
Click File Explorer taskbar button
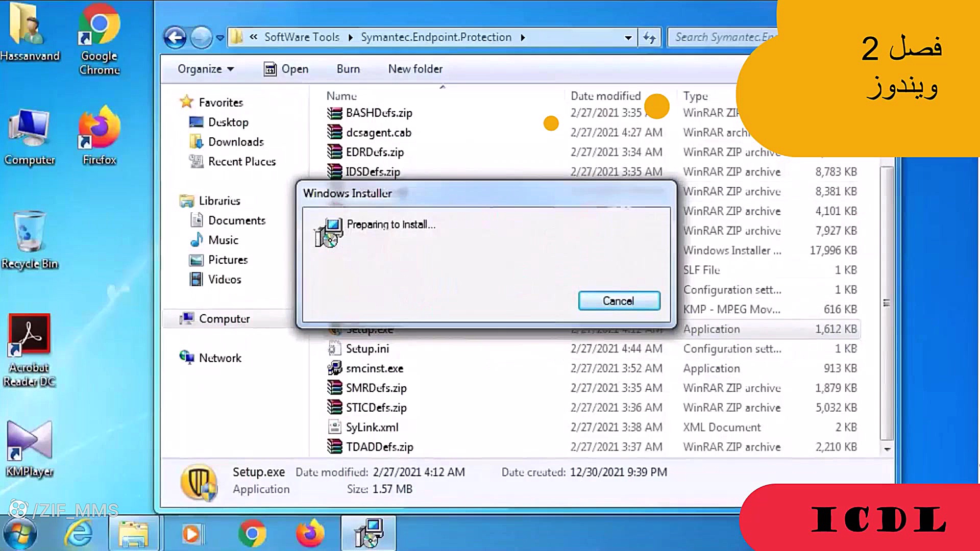(x=134, y=534)
